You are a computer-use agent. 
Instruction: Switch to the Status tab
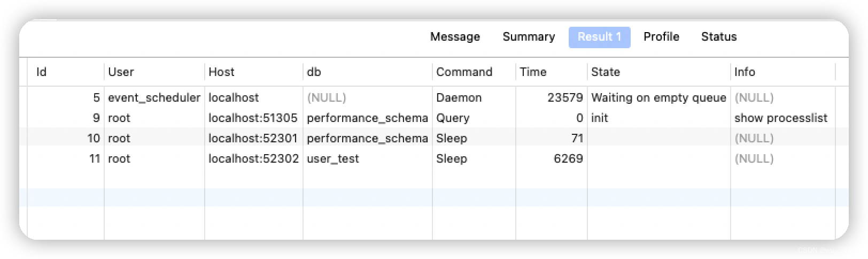point(719,37)
